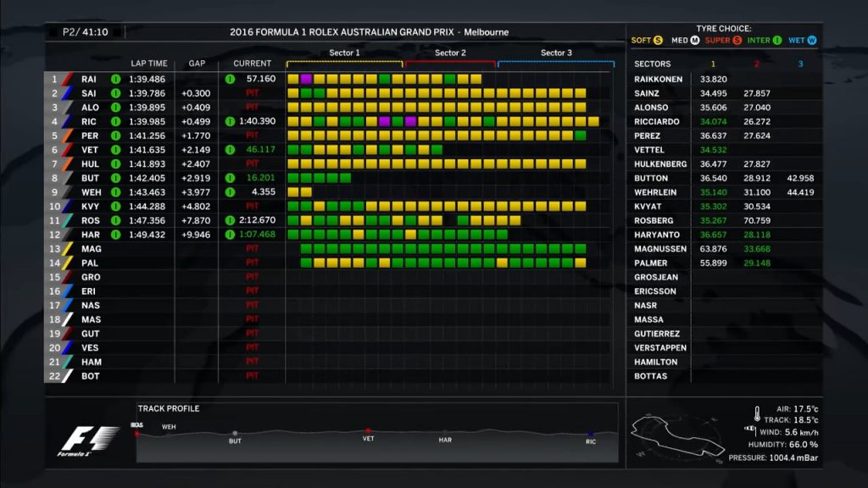
Task: Click the Formula 1 logo
Action: point(87,441)
